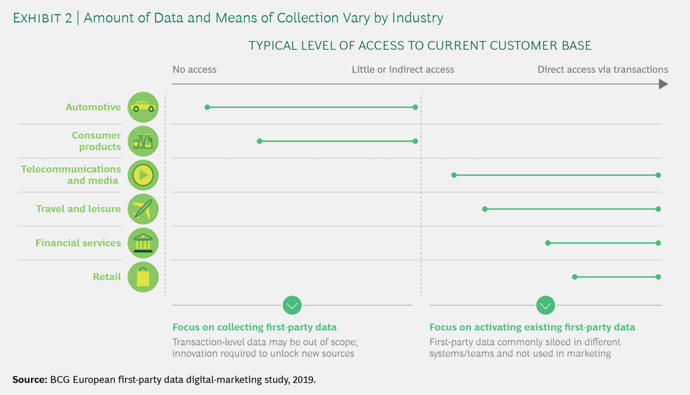Click the 'Little or indirect access' label
690x395 pixels.
(x=403, y=69)
